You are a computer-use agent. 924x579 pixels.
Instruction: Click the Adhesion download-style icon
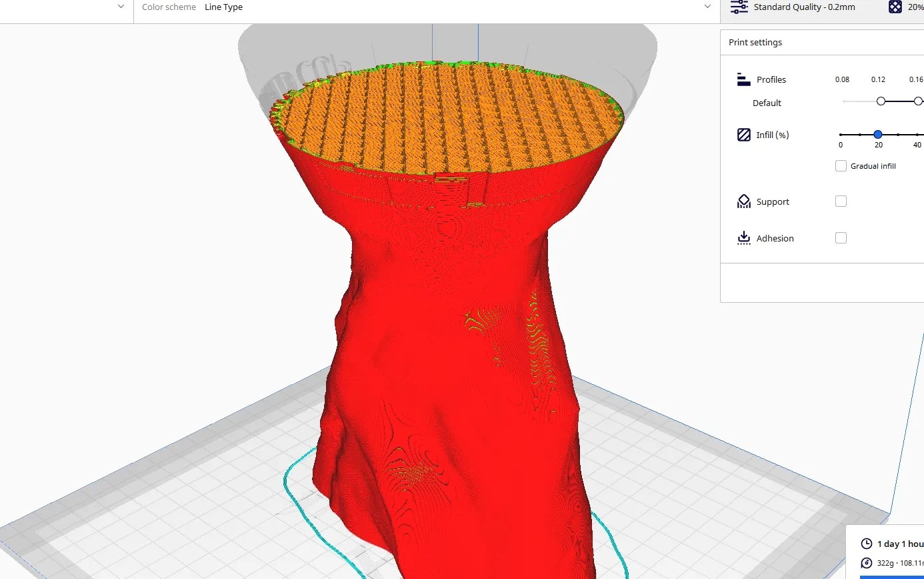point(743,237)
